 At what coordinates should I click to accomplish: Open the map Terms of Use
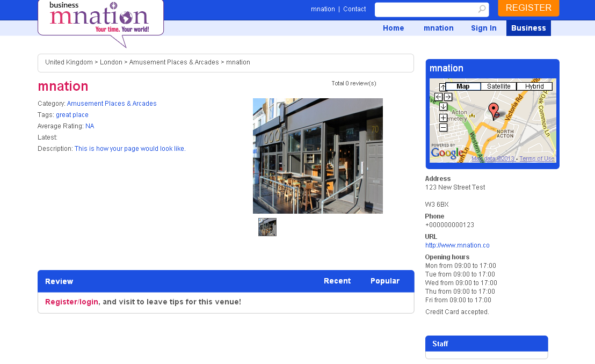tap(536, 159)
